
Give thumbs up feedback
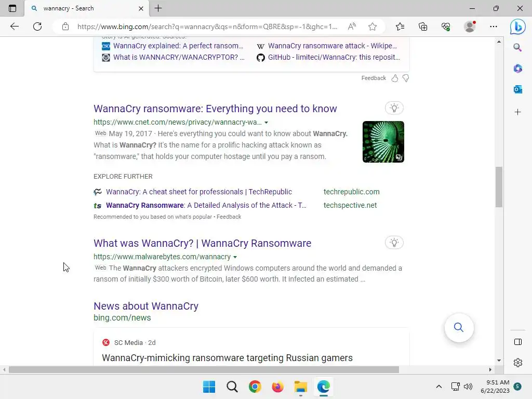(x=395, y=78)
